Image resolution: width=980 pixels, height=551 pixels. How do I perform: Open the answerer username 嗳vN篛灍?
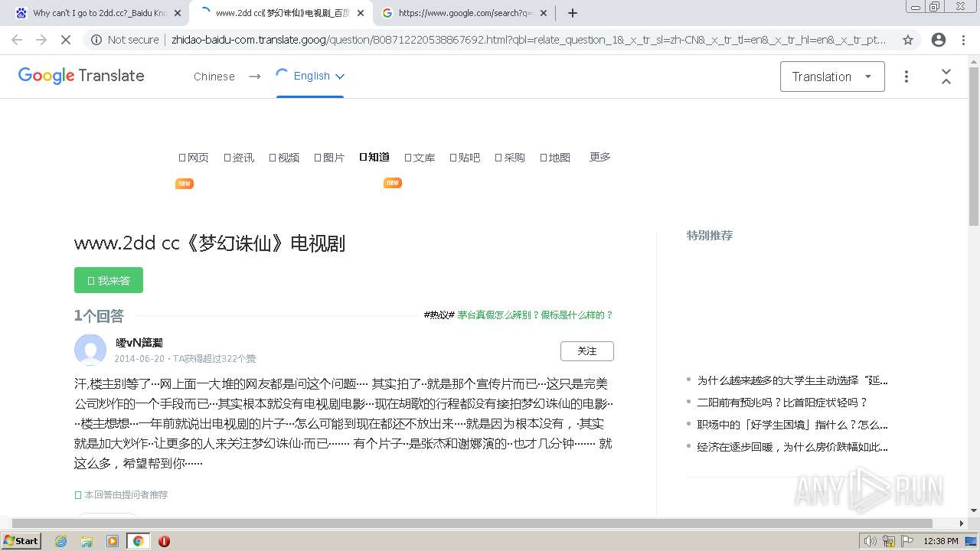(139, 343)
